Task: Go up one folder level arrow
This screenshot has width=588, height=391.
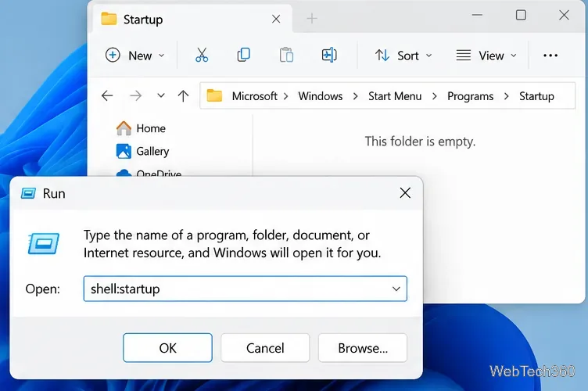Action: tap(183, 96)
